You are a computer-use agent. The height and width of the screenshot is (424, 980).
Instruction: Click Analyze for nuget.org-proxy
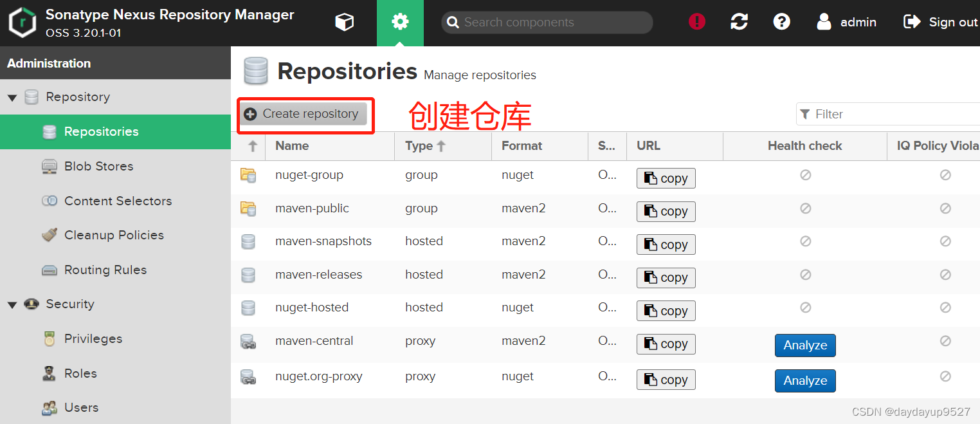click(805, 381)
